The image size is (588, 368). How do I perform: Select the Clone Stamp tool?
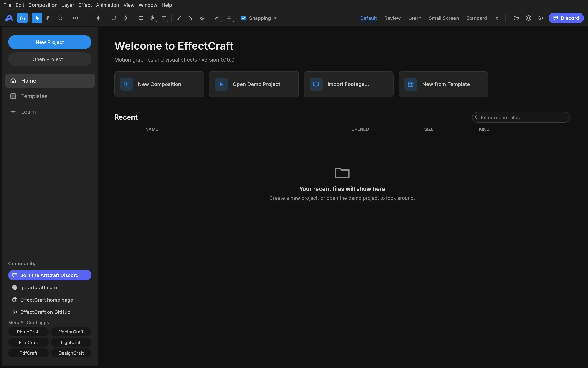(x=191, y=18)
